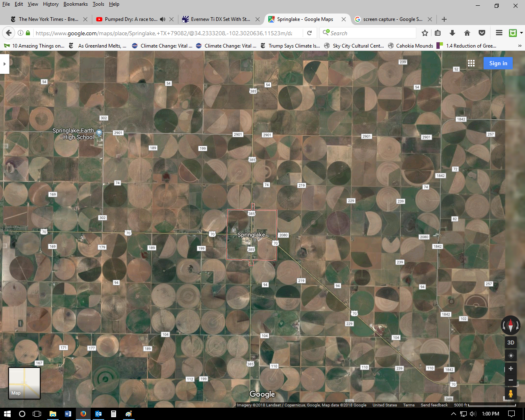Click the Sign in button
This screenshot has width=525, height=420.
[x=498, y=63]
